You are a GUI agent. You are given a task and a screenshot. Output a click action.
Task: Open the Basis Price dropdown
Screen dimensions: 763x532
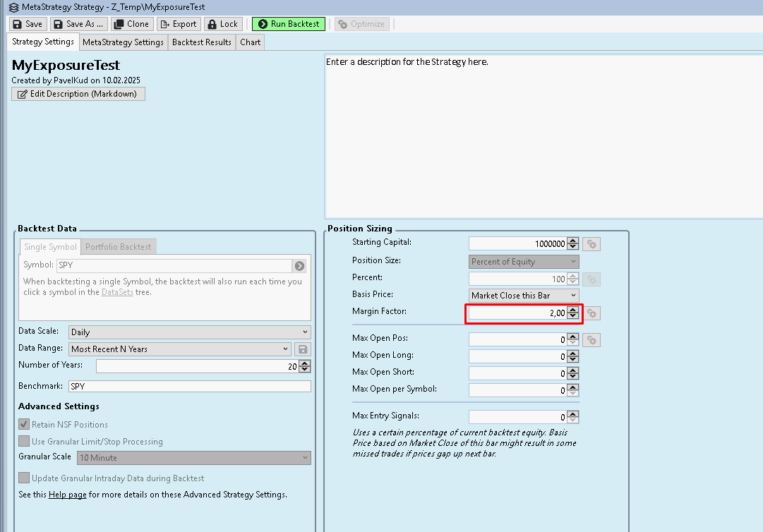click(x=524, y=296)
